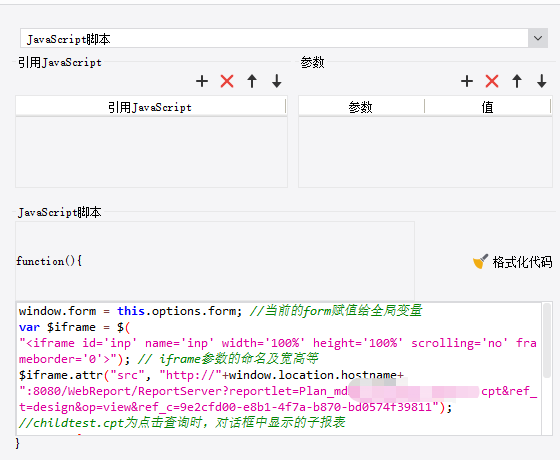
Task: Open the JavaScript脚本 type dropdown
Action: 538,38
